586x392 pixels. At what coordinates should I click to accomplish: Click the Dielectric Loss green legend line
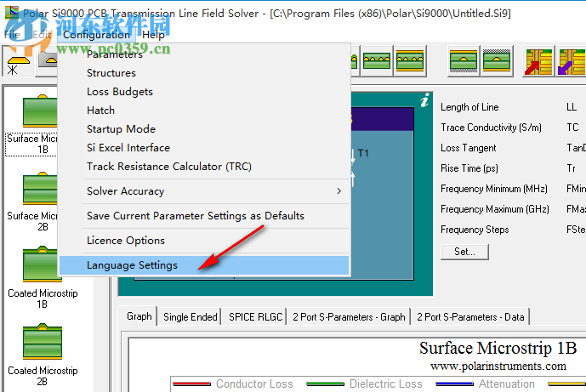click(325, 383)
